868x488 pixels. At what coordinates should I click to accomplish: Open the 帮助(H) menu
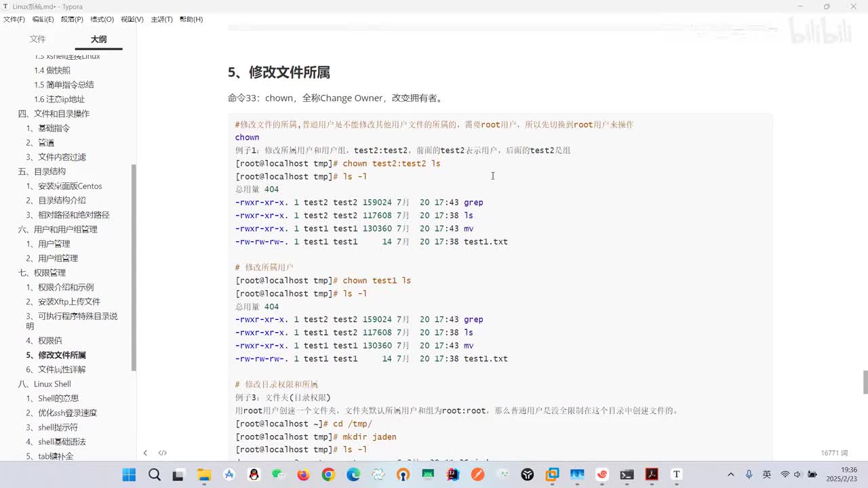coord(191,20)
